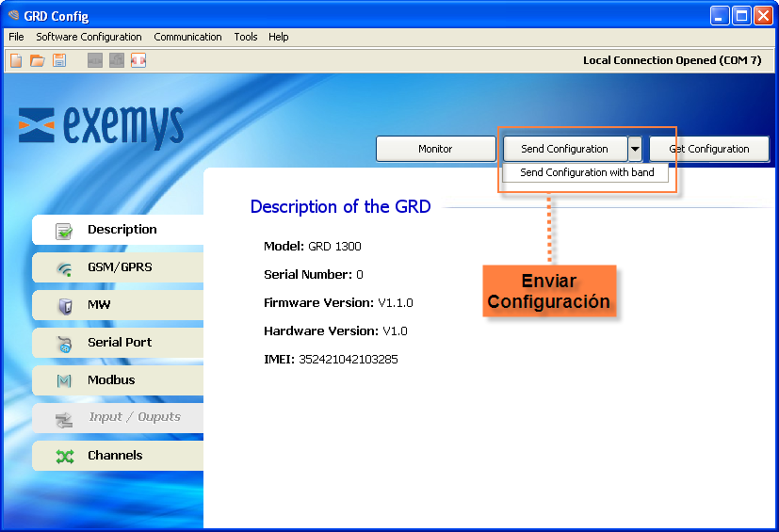Image resolution: width=779 pixels, height=532 pixels.
Task: Open the Communication menu
Action: point(187,37)
